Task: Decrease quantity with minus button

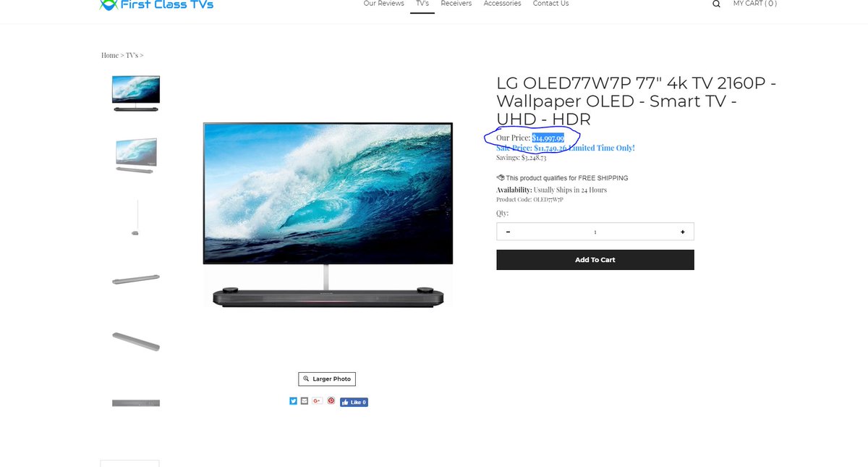Action: point(508,232)
